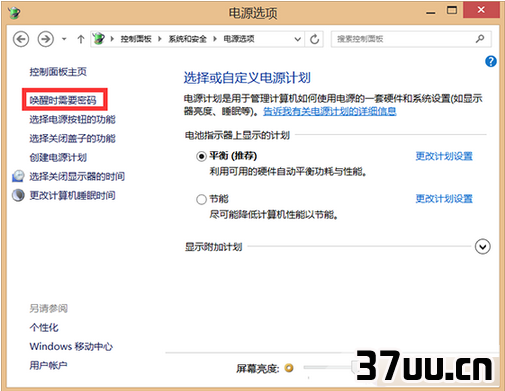Open Windows 移动中心 link
This screenshot has width=505, height=391.
pyautogui.click(x=71, y=346)
